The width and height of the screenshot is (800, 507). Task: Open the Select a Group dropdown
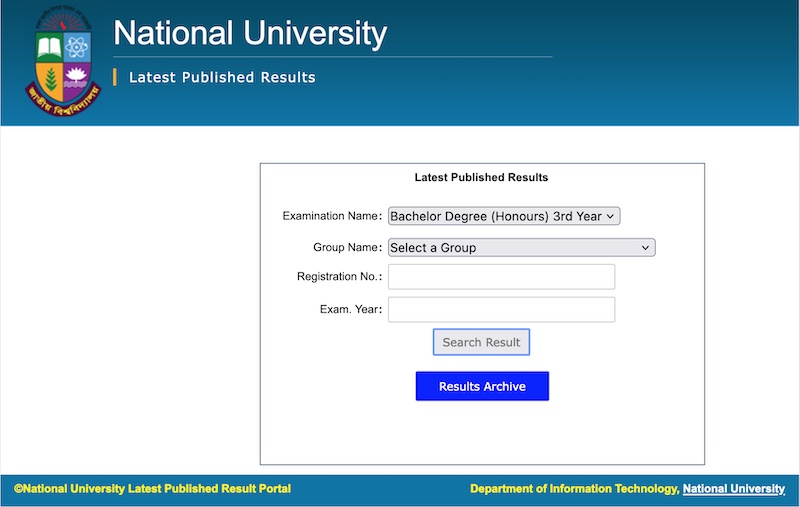point(521,247)
